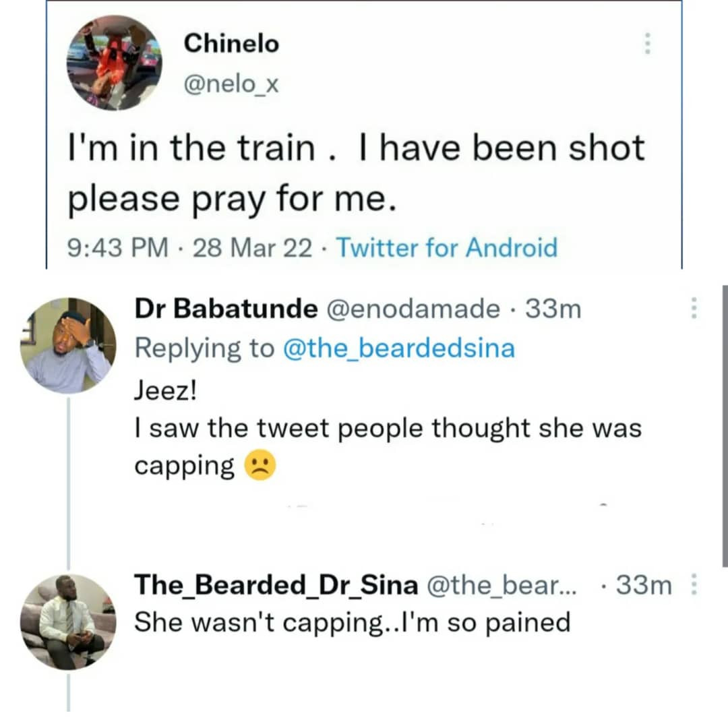Open the three-dot menu on Dr Babatunde's reply
This screenshot has height=728, width=728.
pos(694,307)
